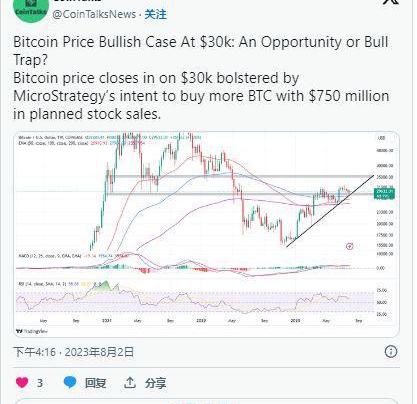Click the blue reply speech bubble icon
Image resolution: width=417 pixels, height=404 pixels.
[x=70, y=382]
